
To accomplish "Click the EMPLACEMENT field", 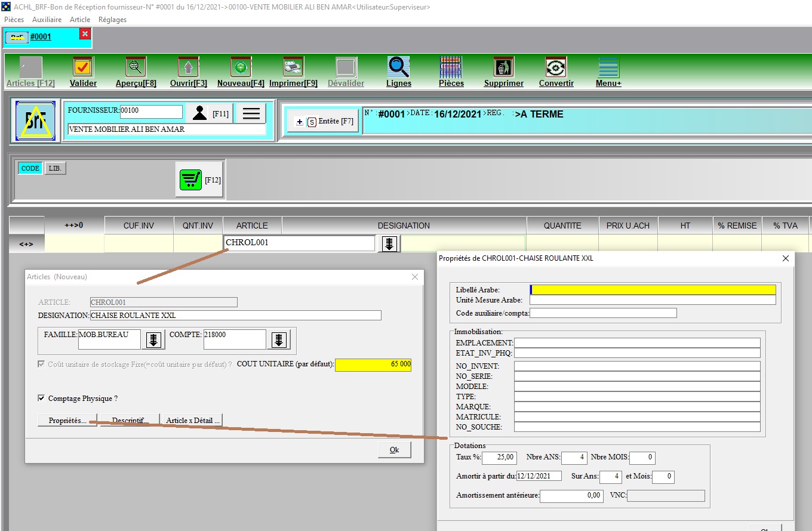I will coord(637,343).
